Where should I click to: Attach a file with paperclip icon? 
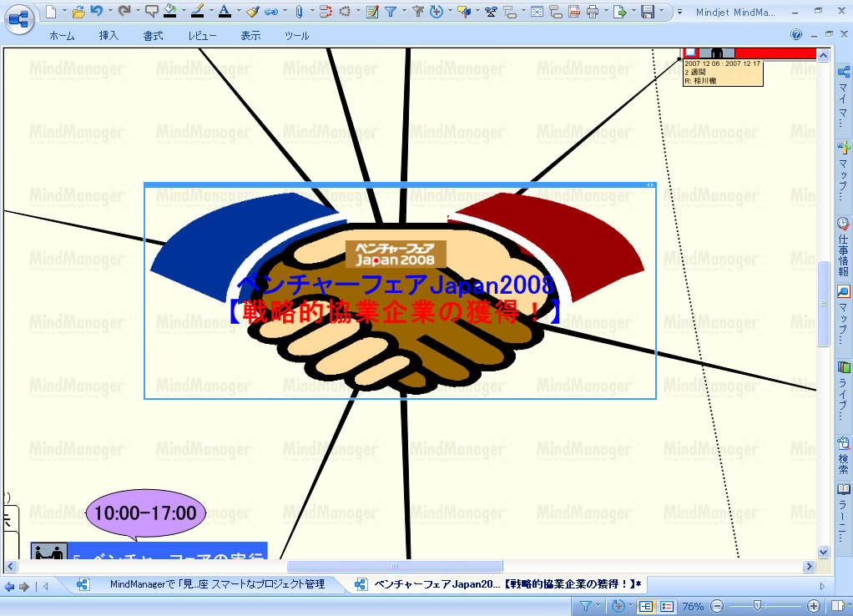pyautogui.click(x=299, y=11)
